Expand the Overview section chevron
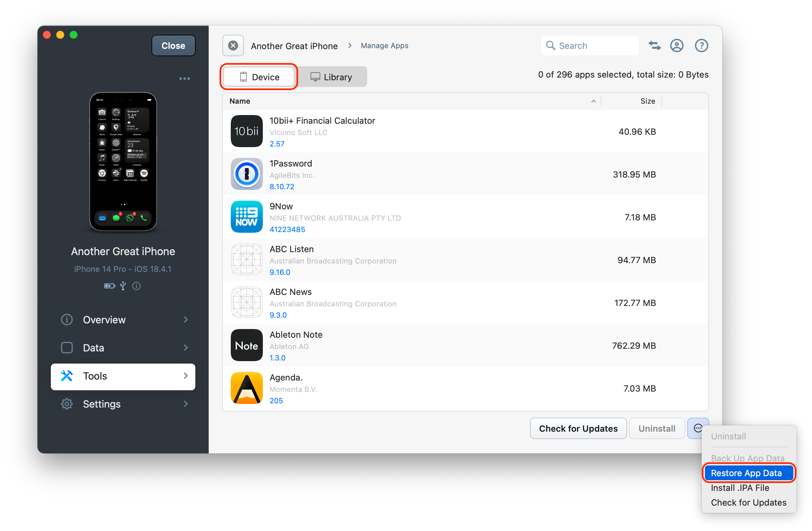Screen dimensions: 812x531 click(186, 320)
